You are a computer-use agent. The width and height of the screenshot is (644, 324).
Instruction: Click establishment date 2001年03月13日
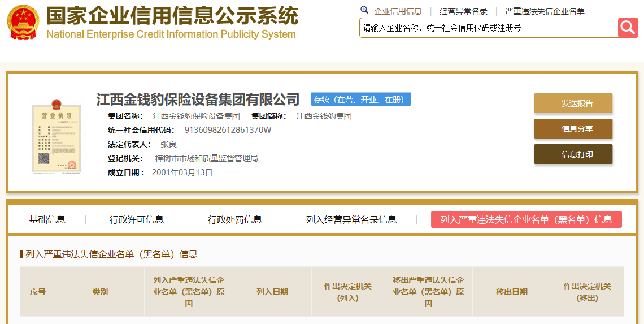pos(182,172)
